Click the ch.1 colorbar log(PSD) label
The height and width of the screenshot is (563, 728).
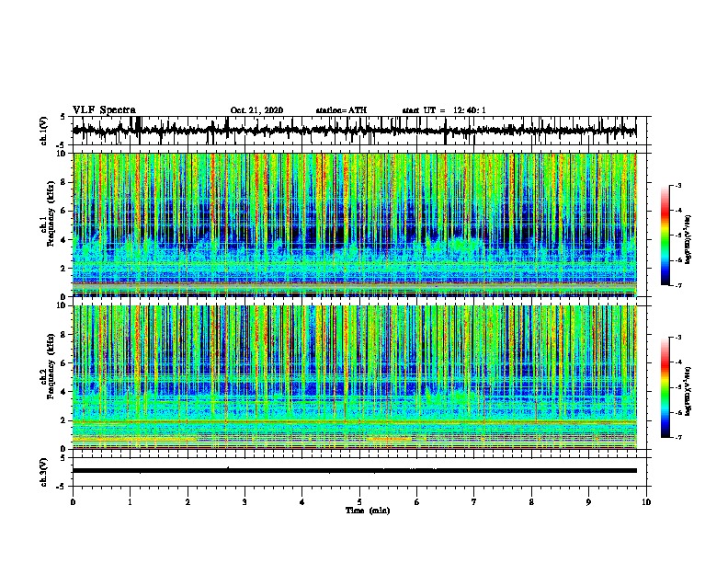tap(689, 239)
